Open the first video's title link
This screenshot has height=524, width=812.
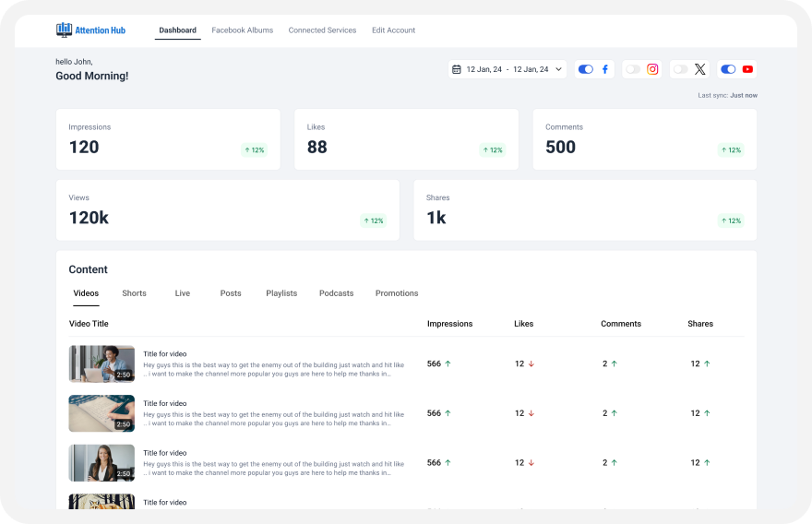[x=165, y=353]
